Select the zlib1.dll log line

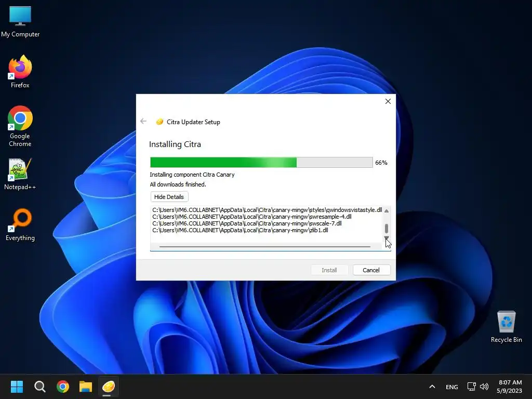tap(240, 230)
